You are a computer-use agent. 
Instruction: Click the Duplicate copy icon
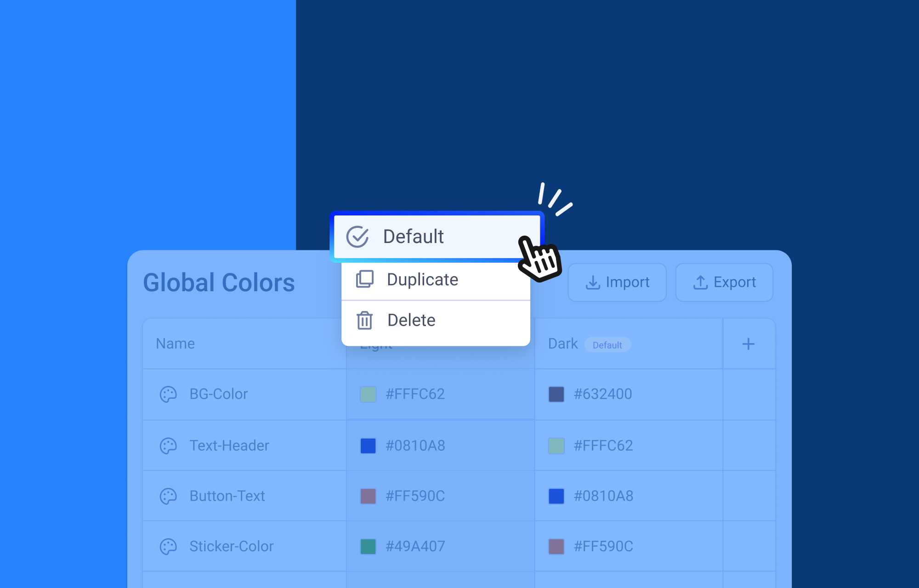pos(365,279)
